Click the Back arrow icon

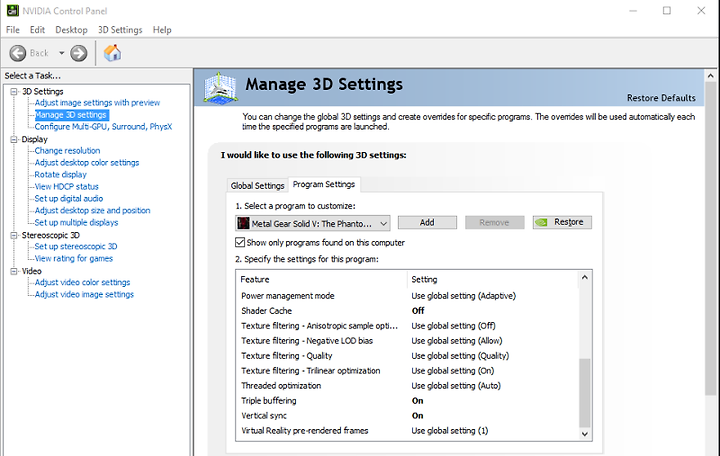[18, 53]
